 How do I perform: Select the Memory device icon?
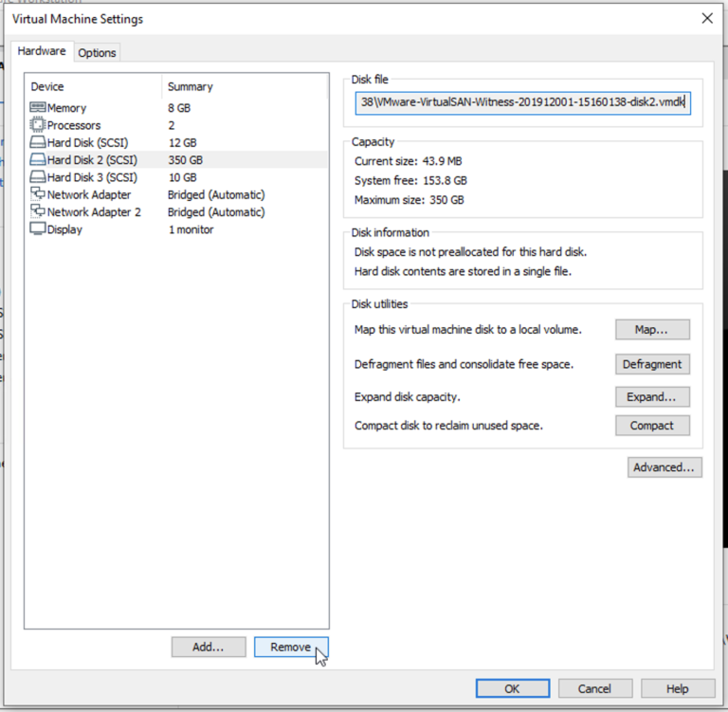(x=38, y=108)
